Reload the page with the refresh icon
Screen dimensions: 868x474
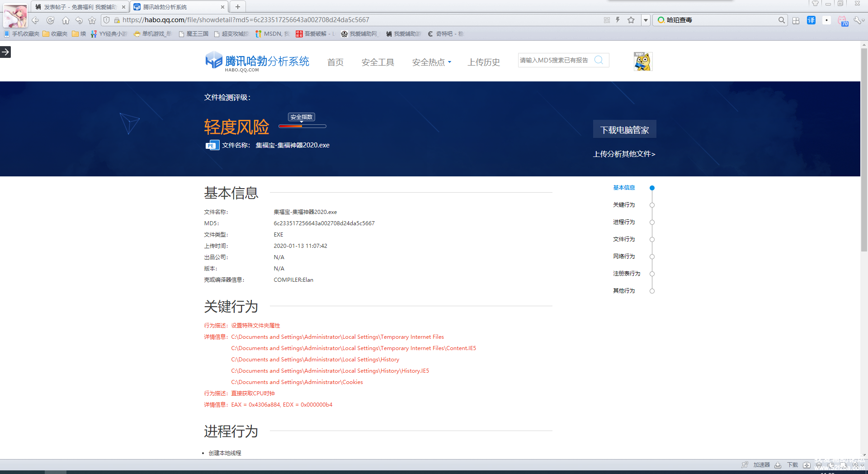(x=51, y=20)
